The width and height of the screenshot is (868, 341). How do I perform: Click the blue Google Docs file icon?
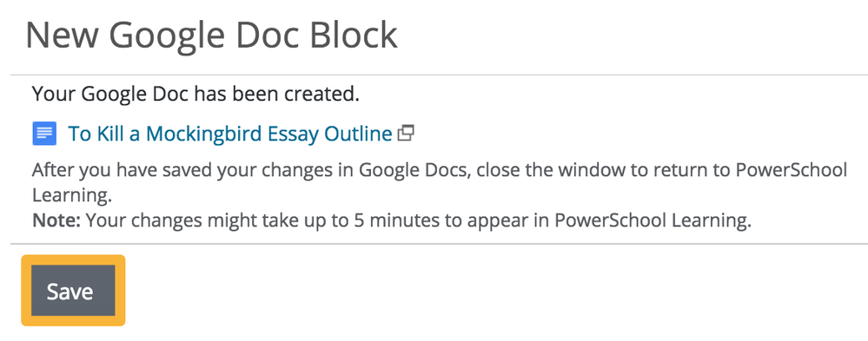(44, 134)
